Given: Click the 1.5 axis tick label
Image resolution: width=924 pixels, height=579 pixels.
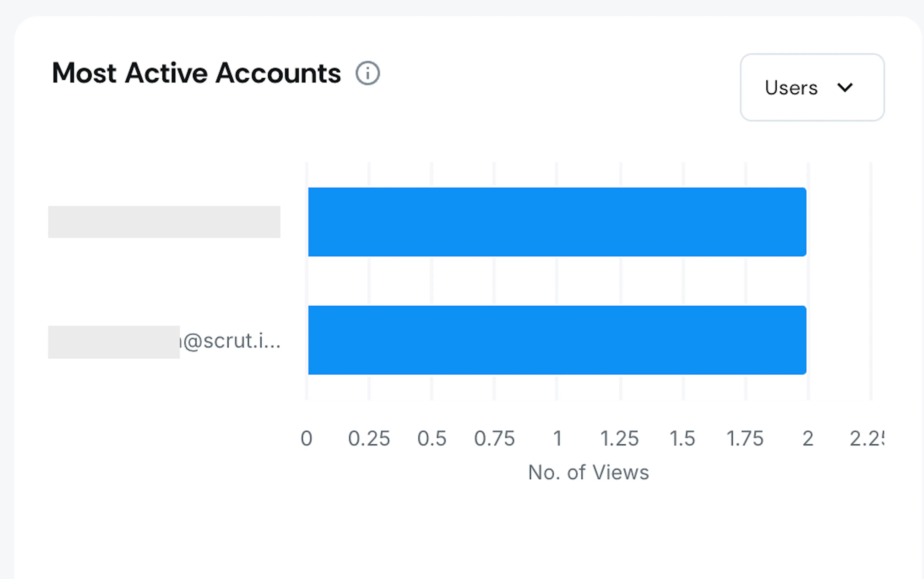Looking at the screenshot, I should point(682,439).
